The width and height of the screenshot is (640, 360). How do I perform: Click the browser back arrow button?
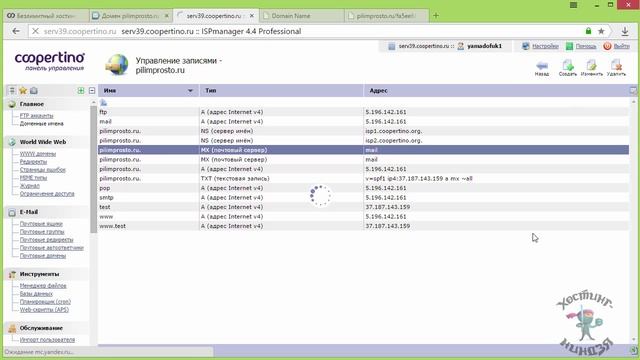coord(16,31)
